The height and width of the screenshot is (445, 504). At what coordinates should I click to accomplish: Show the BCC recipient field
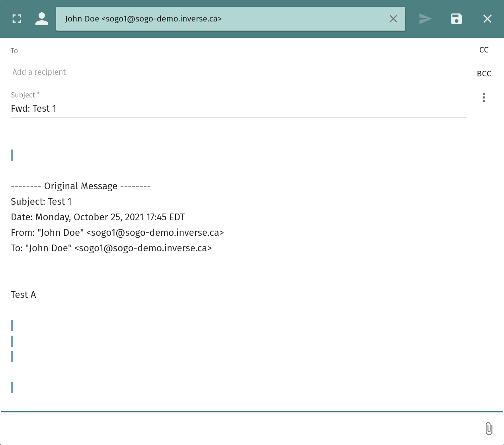[484, 74]
